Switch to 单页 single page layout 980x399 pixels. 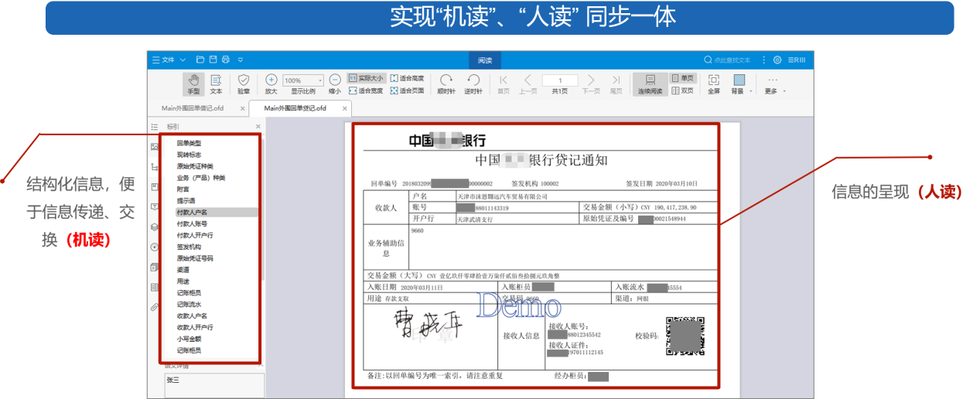tap(683, 78)
